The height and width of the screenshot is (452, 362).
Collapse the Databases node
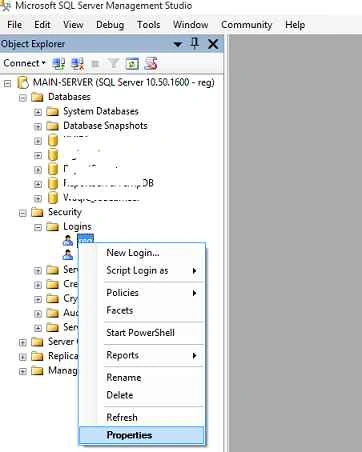pyautogui.click(x=22, y=98)
